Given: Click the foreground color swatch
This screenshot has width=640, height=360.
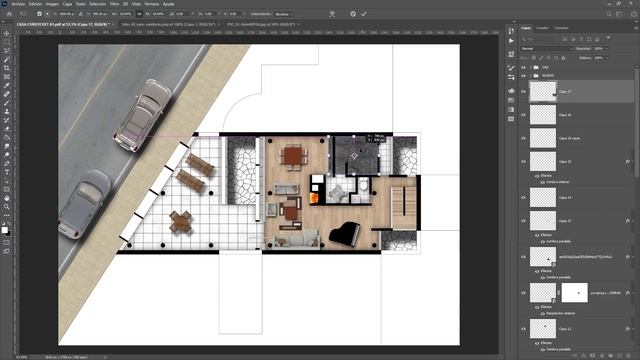Looking at the screenshot, I should coord(4,230).
